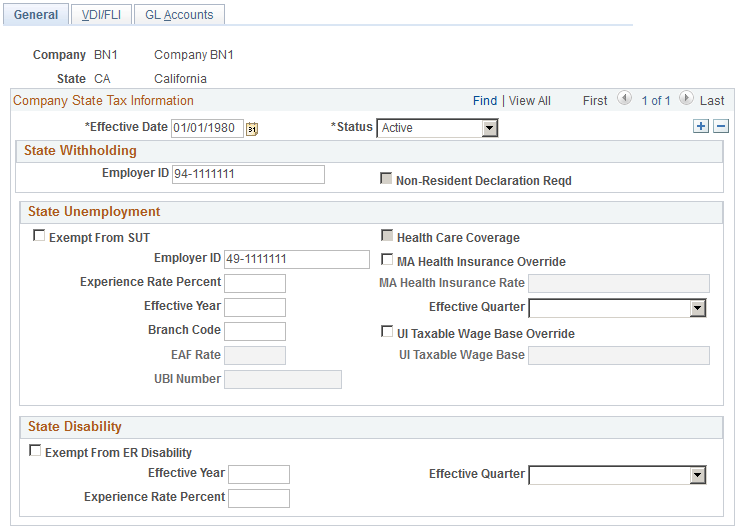Switch to the GL Accounts tab
The width and height of the screenshot is (741, 531).
[x=179, y=15]
